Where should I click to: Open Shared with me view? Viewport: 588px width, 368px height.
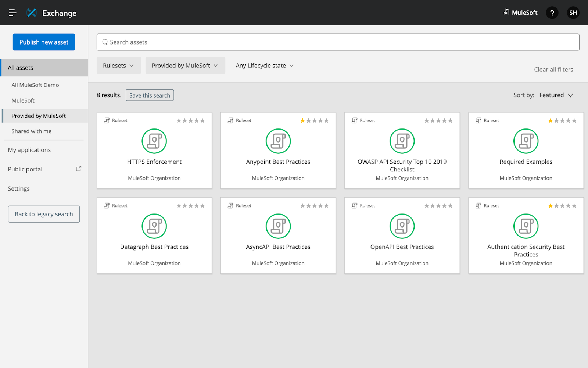click(32, 131)
